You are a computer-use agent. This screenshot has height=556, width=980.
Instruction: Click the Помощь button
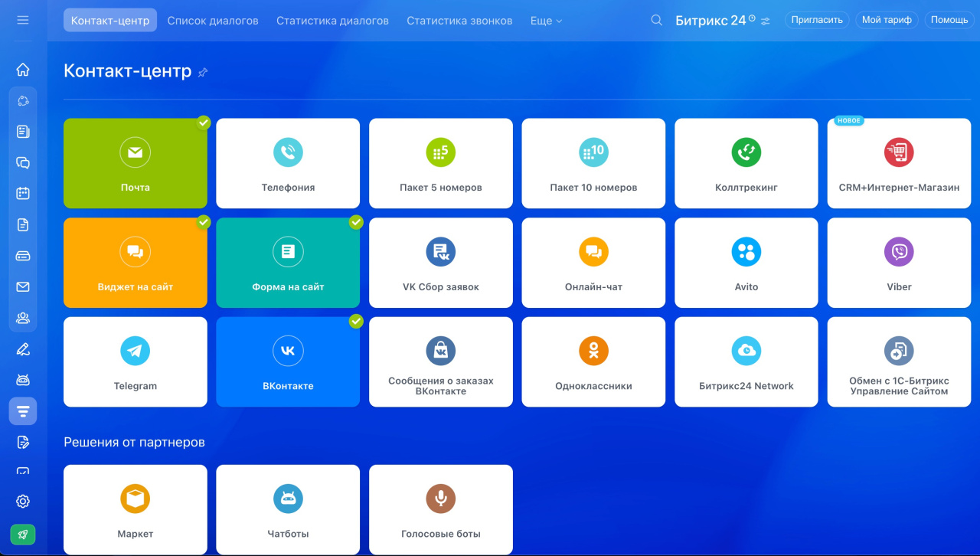click(x=949, y=20)
